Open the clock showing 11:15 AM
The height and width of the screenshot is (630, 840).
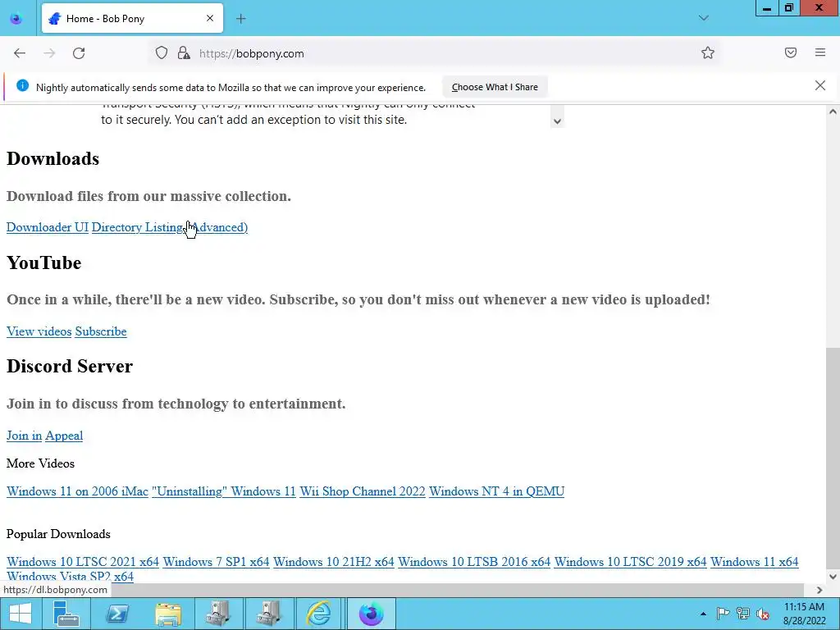[x=804, y=614]
